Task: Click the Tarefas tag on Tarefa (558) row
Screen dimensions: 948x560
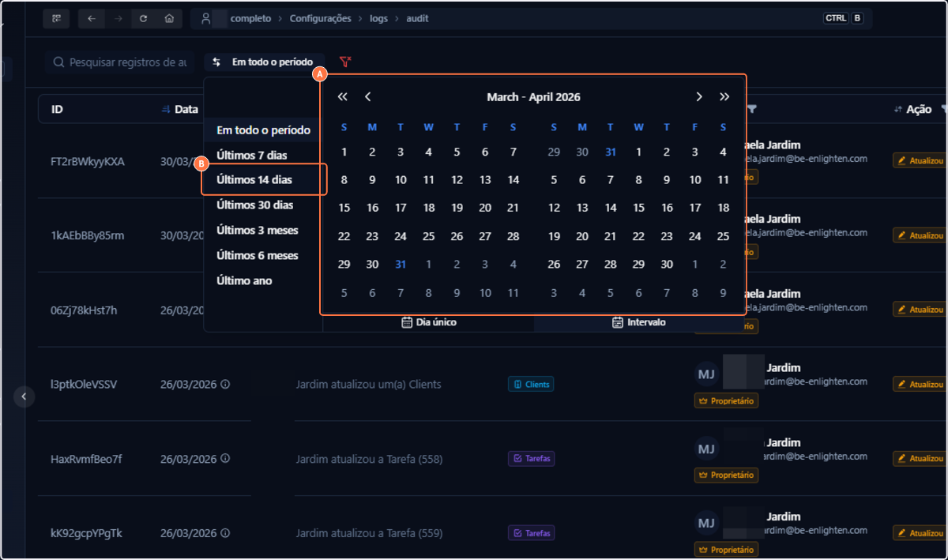Action: tap(531, 458)
